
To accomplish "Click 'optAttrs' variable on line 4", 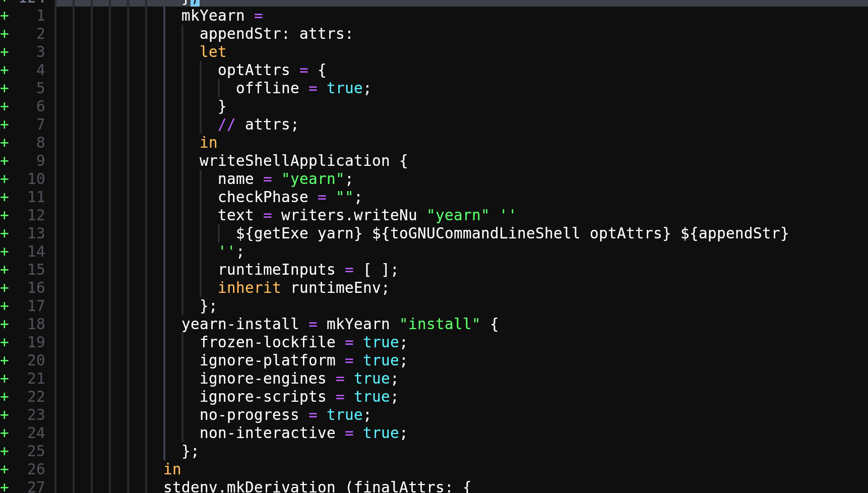I will 254,71.
